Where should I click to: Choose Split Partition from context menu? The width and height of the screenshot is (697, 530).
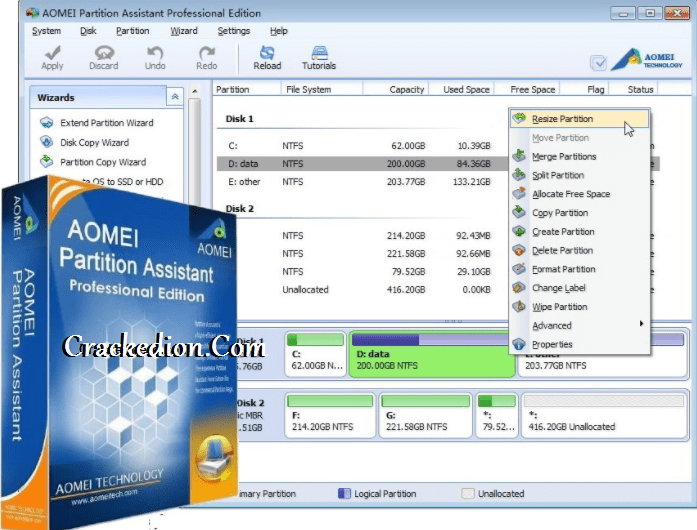pyautogui.click(x=579, y=175)
